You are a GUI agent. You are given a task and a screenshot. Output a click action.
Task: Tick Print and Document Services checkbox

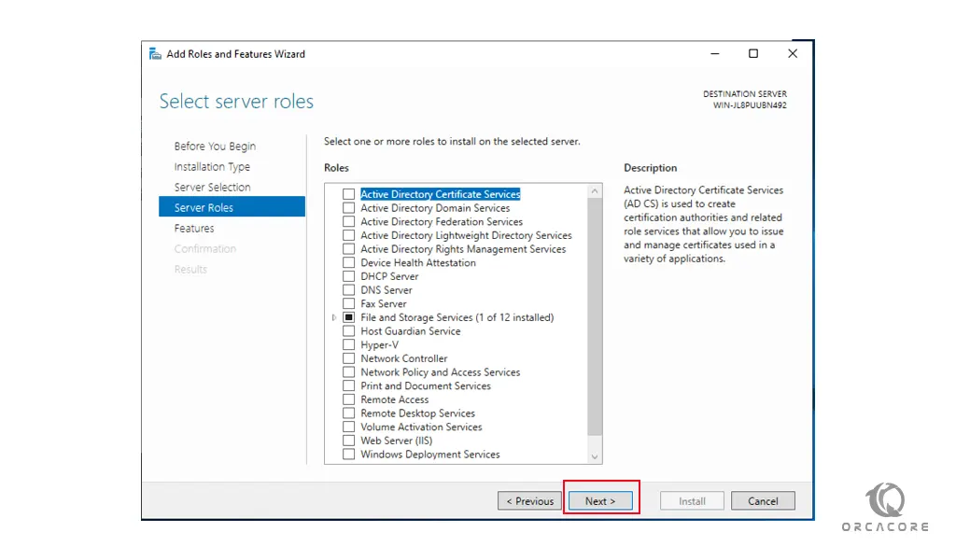348,385
